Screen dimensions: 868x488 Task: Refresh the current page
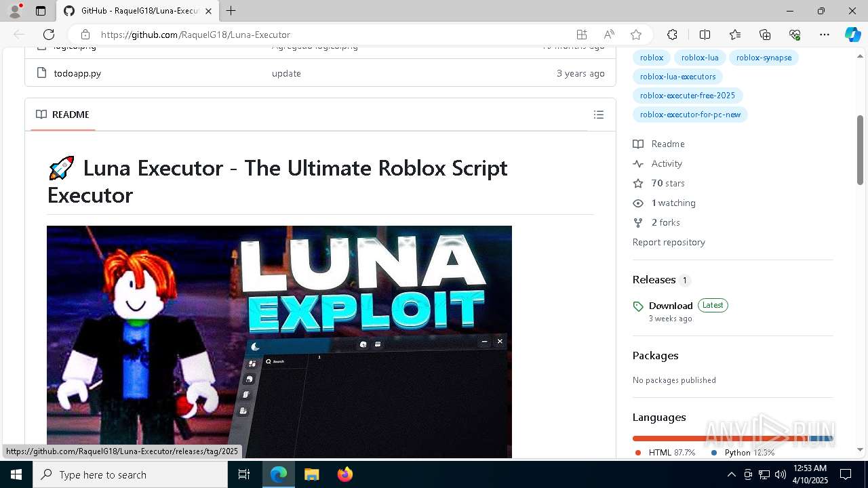pos(49,35)
